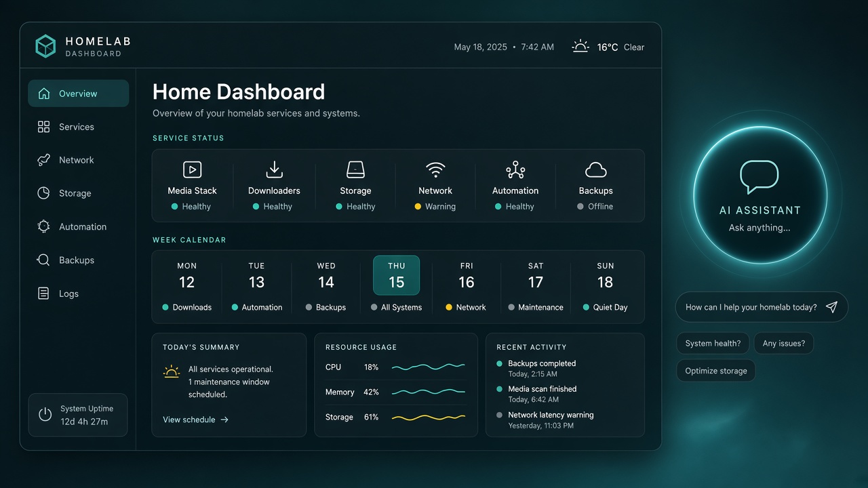Click the weather sunrise icon in the header
Image resolution: width=868 pixels, height=488 pixels.
(x=580, y=47)
